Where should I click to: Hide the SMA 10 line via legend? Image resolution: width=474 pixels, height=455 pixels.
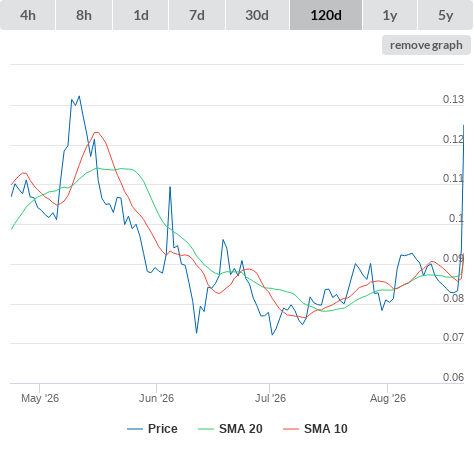point(325,429)
